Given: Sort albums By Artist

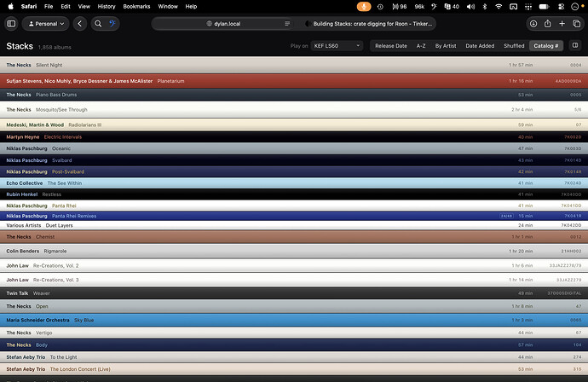Looking at the screenshot, I should (x=446, y=46).
